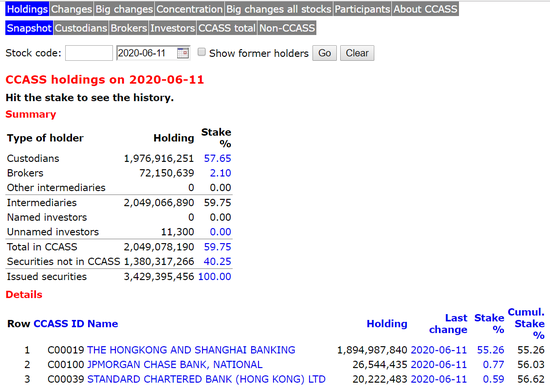Viewport: 550px width, 388px height.
Task: Open the calendar date picker icon
Action: click(x=183, y=53)
